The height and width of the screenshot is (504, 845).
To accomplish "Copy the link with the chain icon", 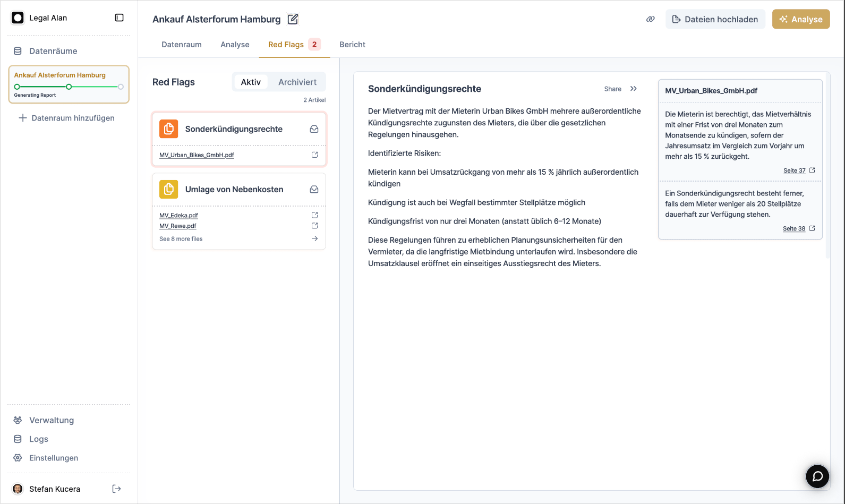I will 650,19.
